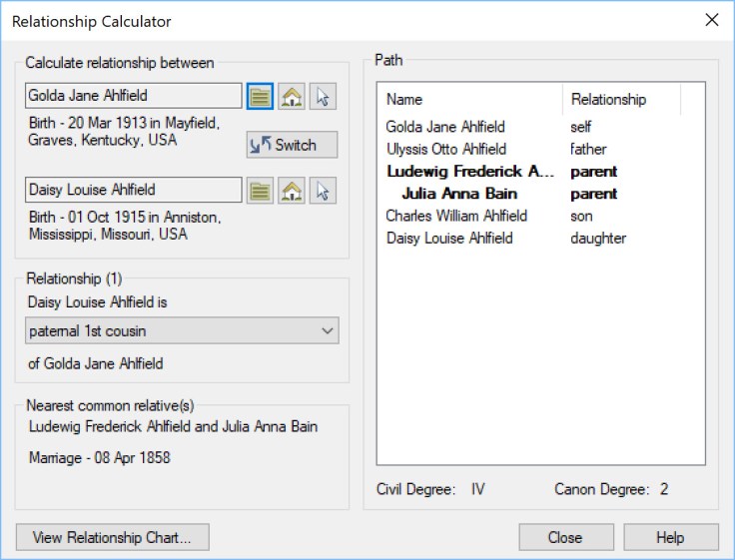Select Ulyssis Otto Ahlfield in the path list
This screenshot has width=735, height=560.
coord(445,149)
